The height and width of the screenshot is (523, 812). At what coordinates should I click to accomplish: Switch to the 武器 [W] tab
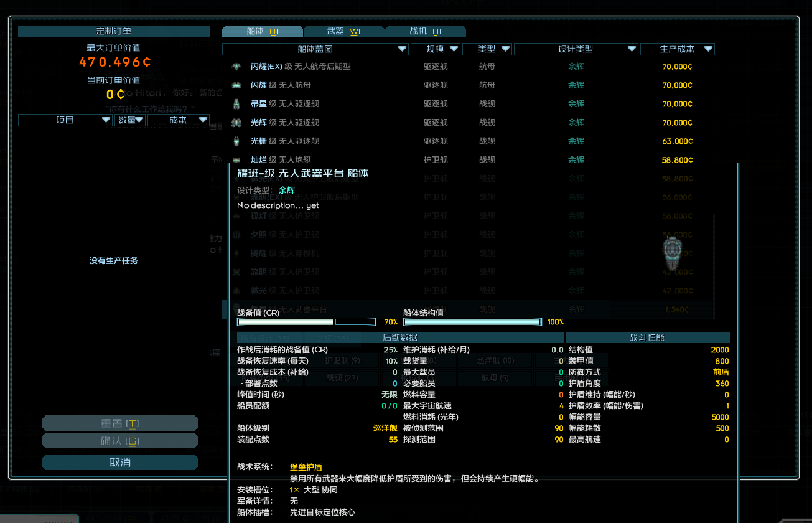pyautogui.click(x=343, y=32)
